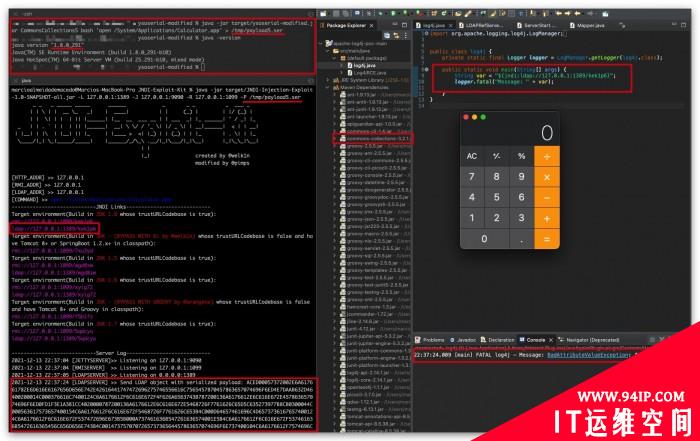Minimize the Eclipse editor area
Viewport: 700px width, 441px height.
click(x=674, y=25)
